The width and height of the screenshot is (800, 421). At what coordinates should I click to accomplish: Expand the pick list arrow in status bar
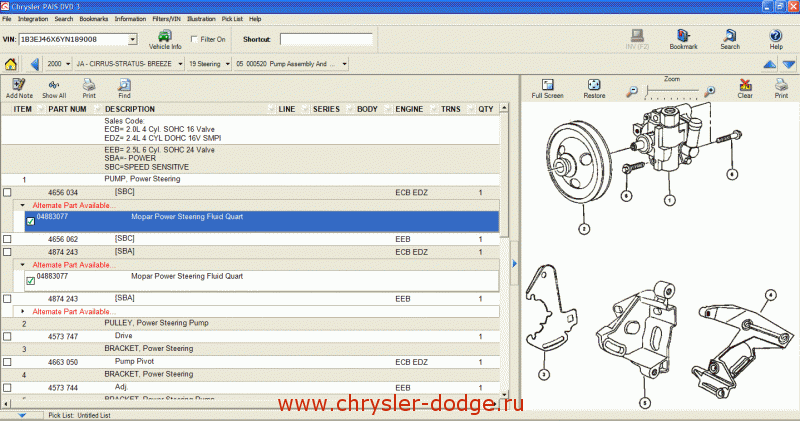coord(21,415)
